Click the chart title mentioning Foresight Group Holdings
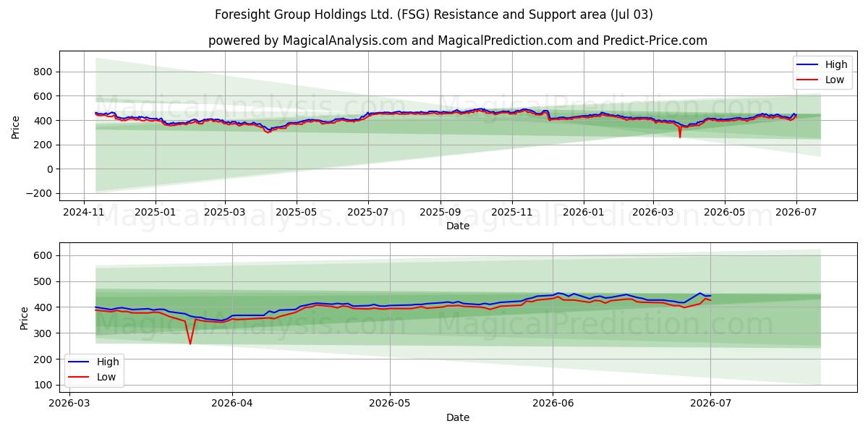 point(434,14)
